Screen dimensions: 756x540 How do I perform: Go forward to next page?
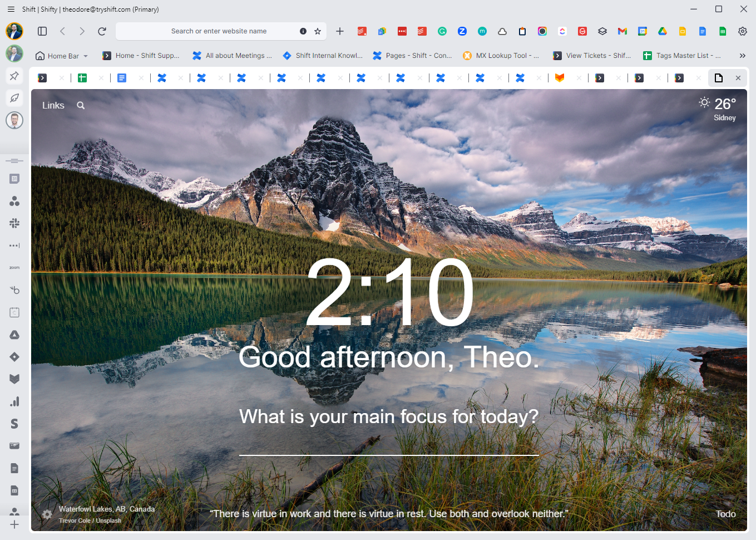(82, 31)
